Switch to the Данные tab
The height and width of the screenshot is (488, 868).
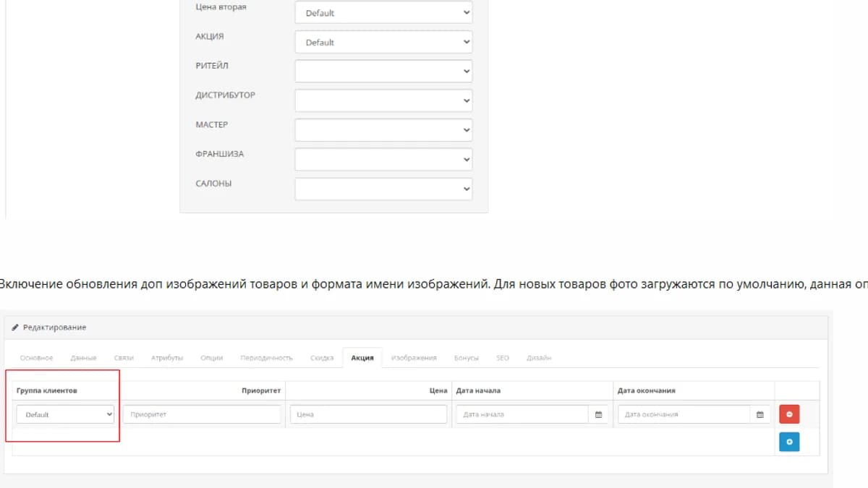[x=83, y=358]
